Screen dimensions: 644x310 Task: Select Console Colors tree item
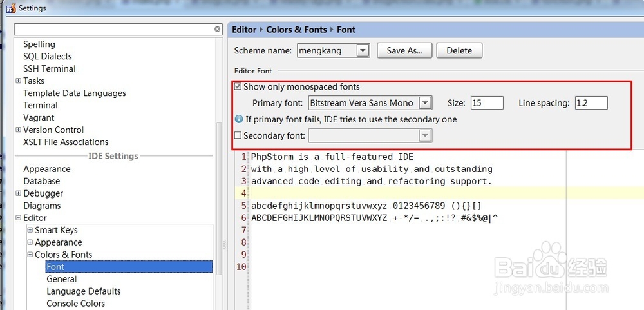pyautogui.click(x=75, y=304)
